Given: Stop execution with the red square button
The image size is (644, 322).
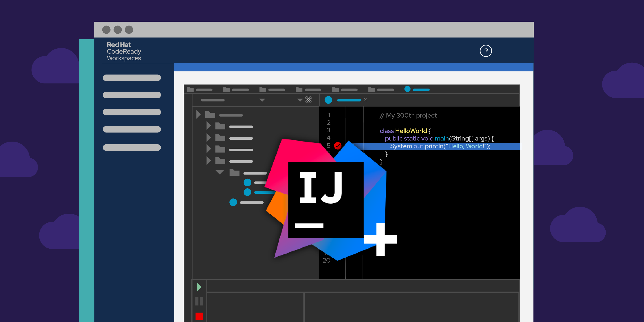Looking at the screenshot, I should pos(199,316).
